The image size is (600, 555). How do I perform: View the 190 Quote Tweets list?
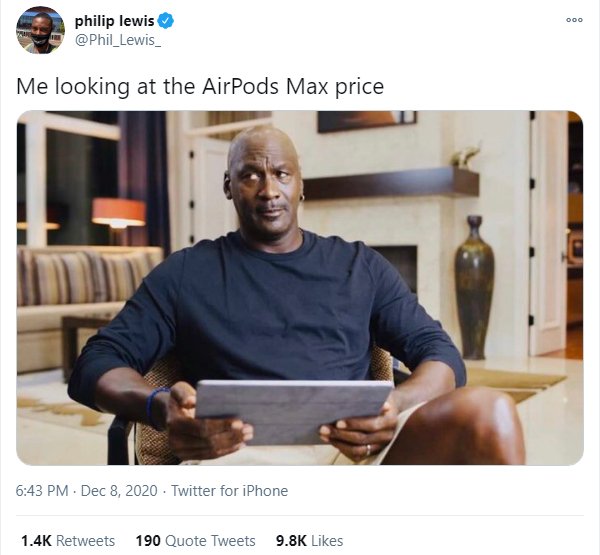pyautogui.click(x=196, y=541)
